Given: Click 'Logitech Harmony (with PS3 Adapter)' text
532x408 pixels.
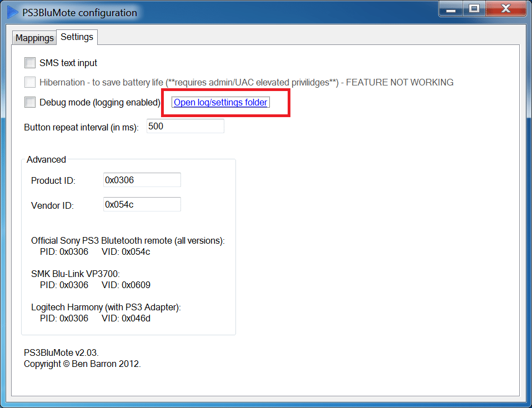Looking at the screenshot, I should 104,308.
